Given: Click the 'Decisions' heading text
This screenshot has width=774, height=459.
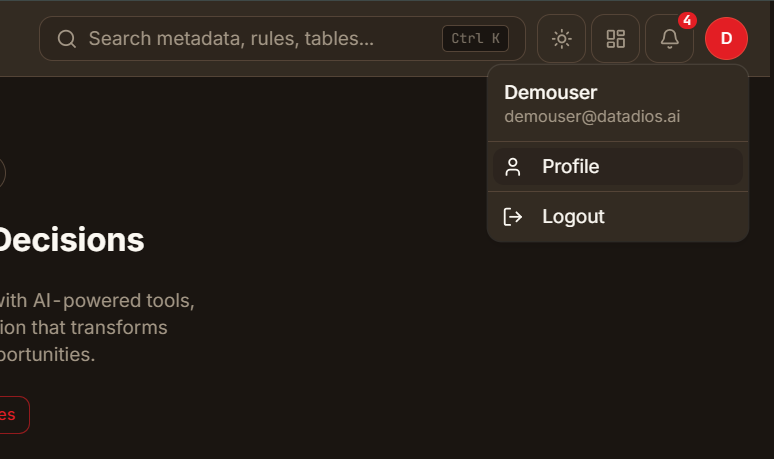Looking at the screenshot, I should (71, 240).
